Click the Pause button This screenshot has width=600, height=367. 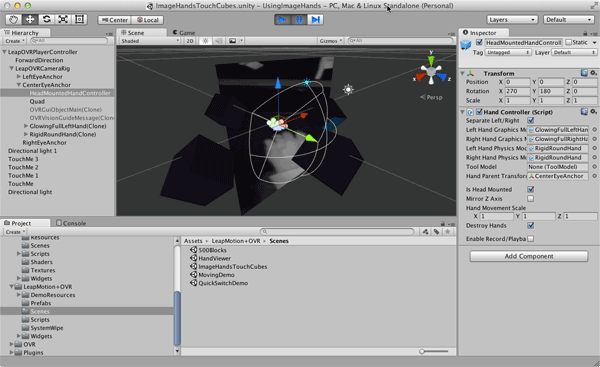point(299,20)
